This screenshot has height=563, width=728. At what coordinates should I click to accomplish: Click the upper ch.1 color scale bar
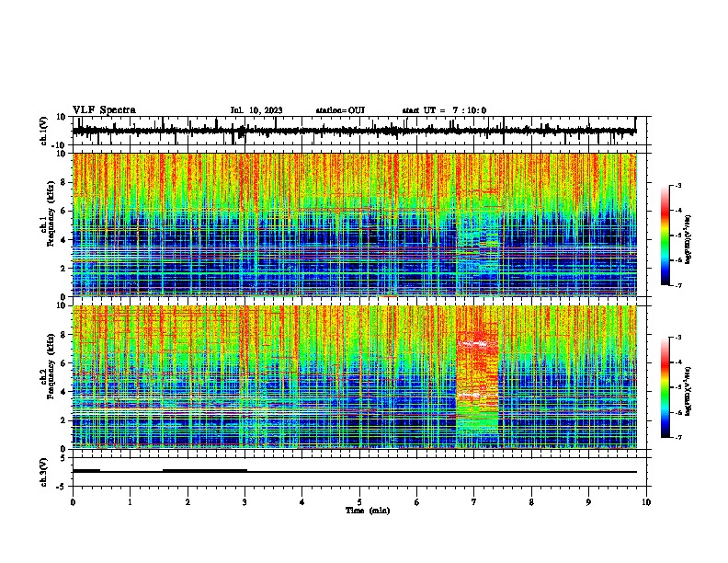pyautogui.click(x=665, y=236)
